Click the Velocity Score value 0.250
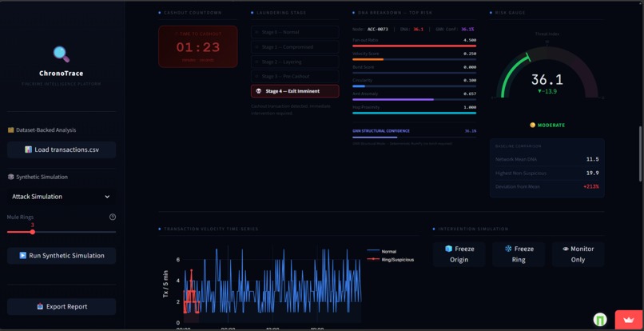This screenshot has height=331, width=644. 470,54
